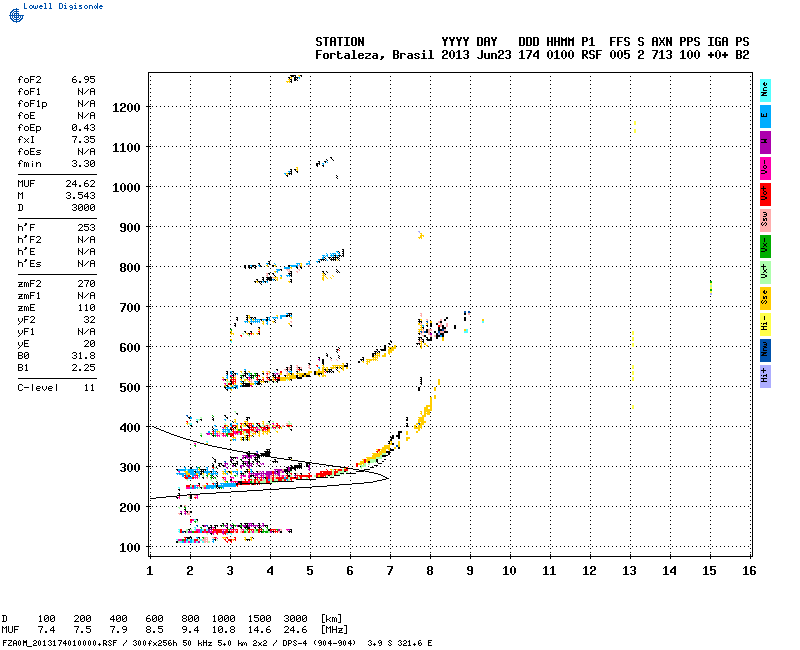The image size is (800, 650).
Task: Choose the pink SSW legend swatch
Action: [x=765, y=220]
